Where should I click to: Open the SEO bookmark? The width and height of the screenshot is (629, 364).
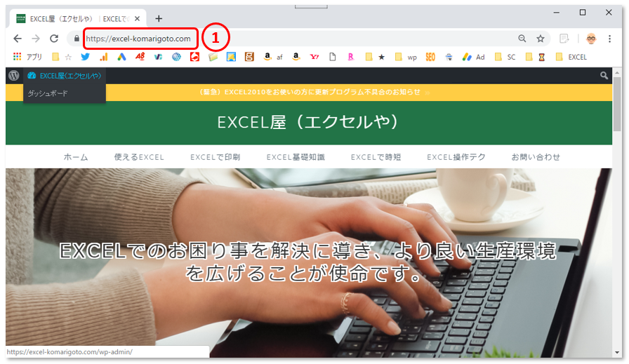[x=430, y=57]
